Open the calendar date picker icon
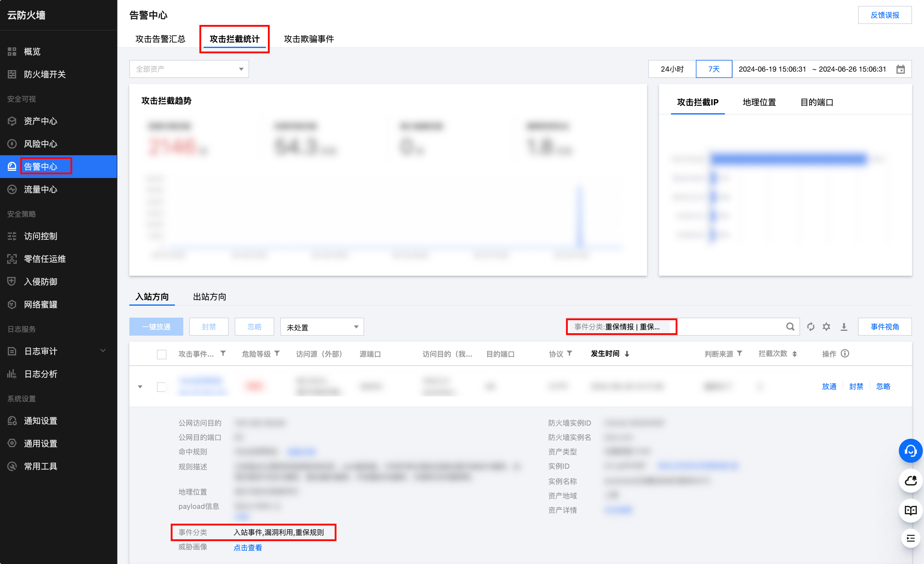 (900, 70)
